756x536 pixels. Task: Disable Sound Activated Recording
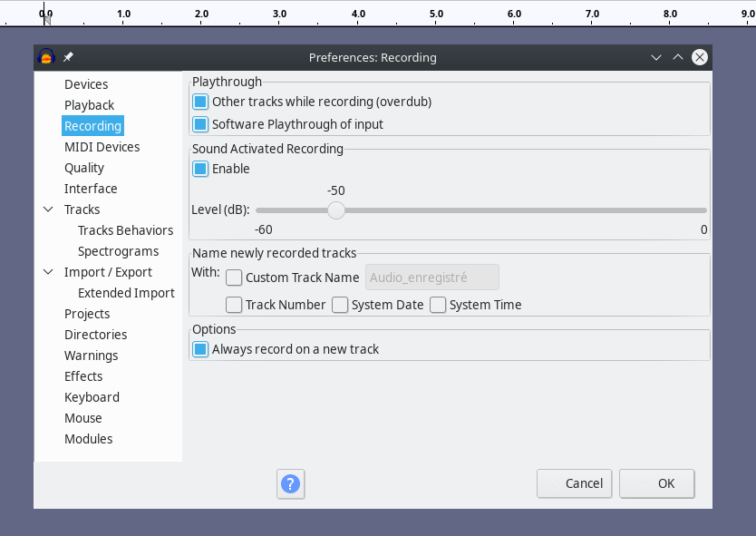[x=199, y=169]
